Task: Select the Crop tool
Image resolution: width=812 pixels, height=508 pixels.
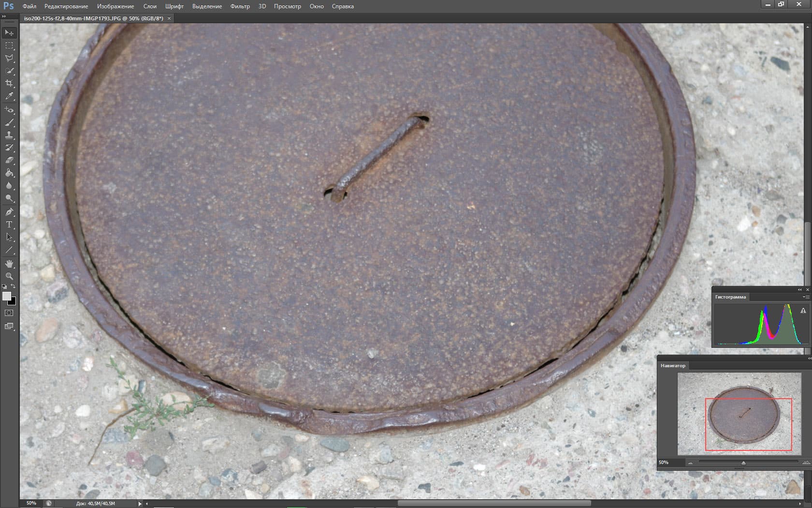Action: click(x=9, y=83)
